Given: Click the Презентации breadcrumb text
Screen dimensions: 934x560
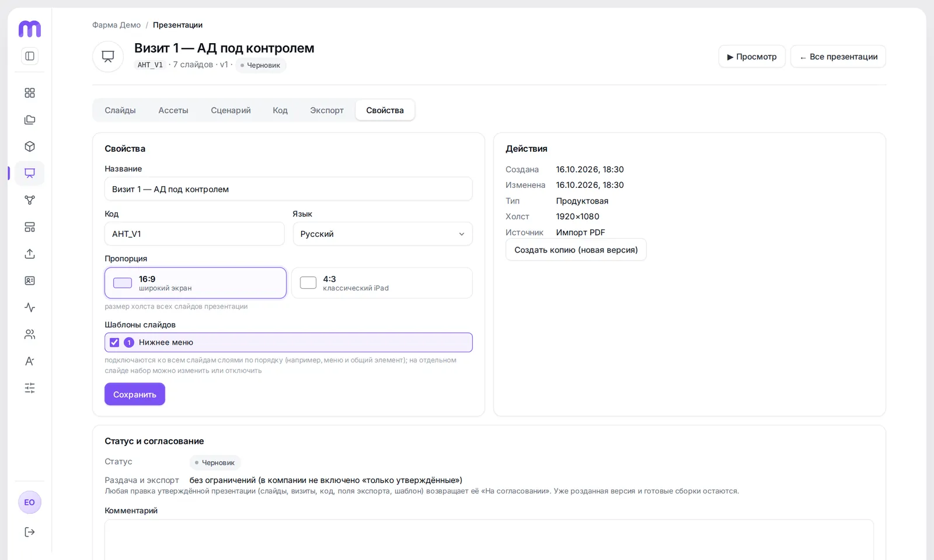Looking at the screenshot, I should point(177,25).
